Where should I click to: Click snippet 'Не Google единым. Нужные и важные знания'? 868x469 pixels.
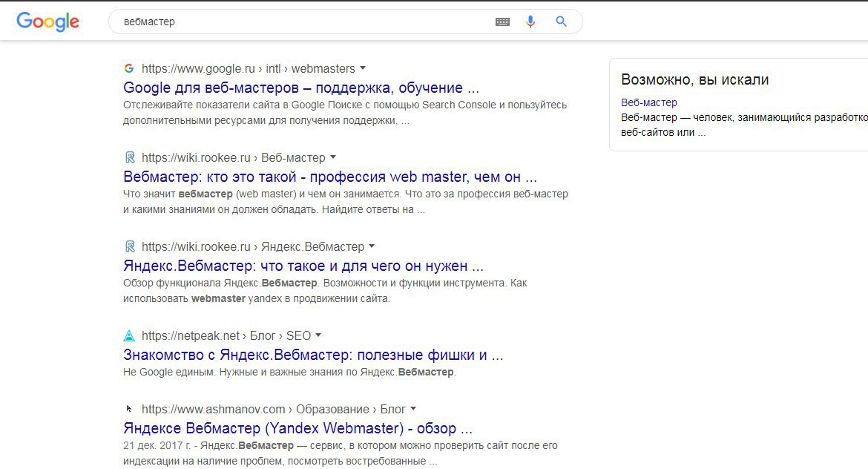click(x=289, y=372)
